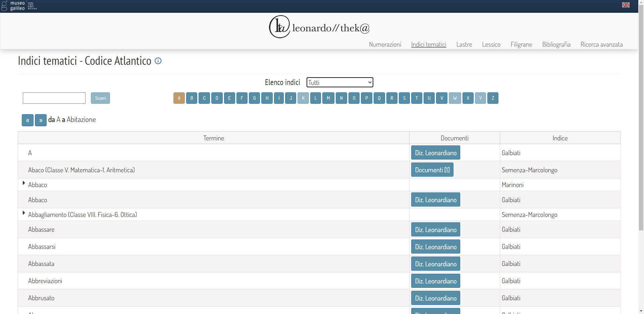Image resolution: width=644 pixels, height=314 pixels.
Task: Click the term Abbreviazioni
Action: tap(45, 281)
